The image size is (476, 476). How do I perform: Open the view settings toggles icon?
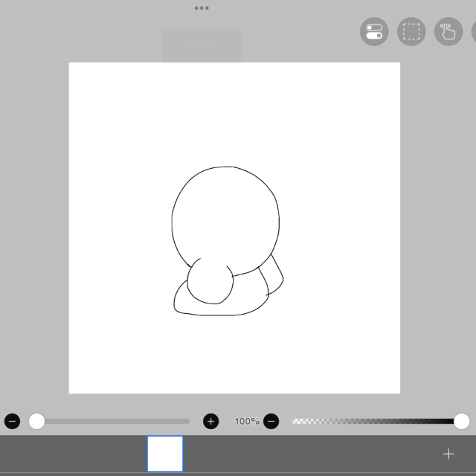click(x=374, y=32)
